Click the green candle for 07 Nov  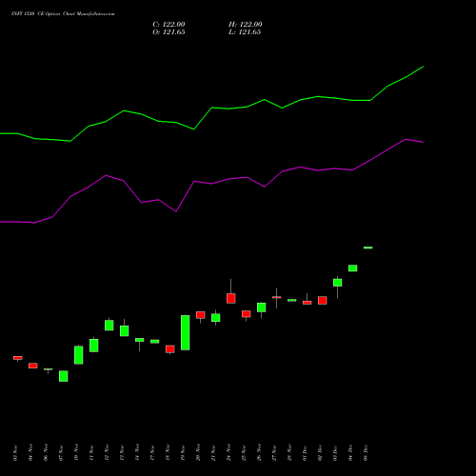64,376
